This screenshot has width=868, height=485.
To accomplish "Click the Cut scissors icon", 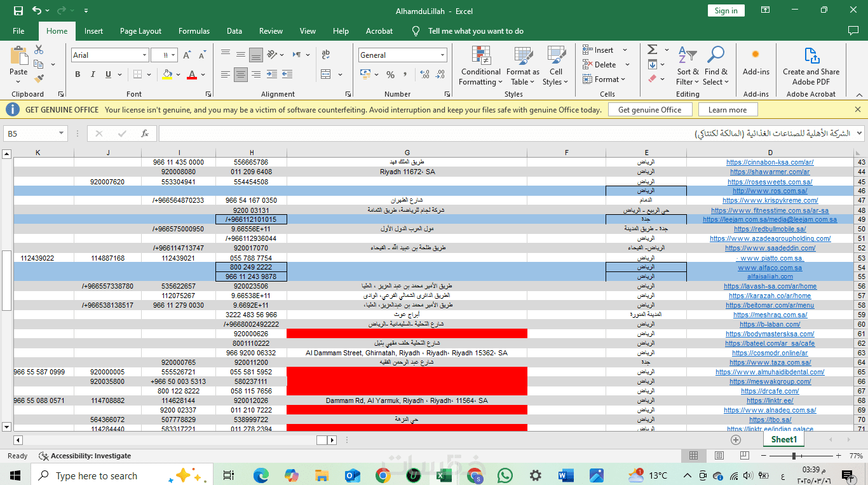I will tap(39, 50).
